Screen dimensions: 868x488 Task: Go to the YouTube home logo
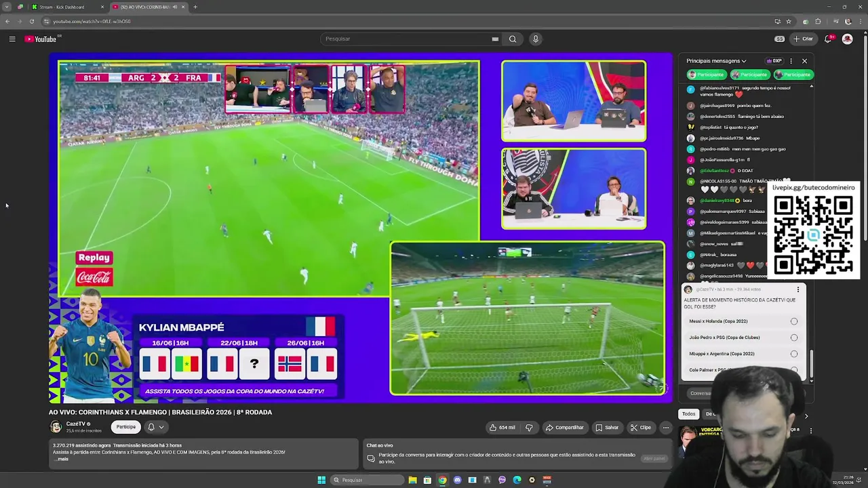(x=41, y=39)
